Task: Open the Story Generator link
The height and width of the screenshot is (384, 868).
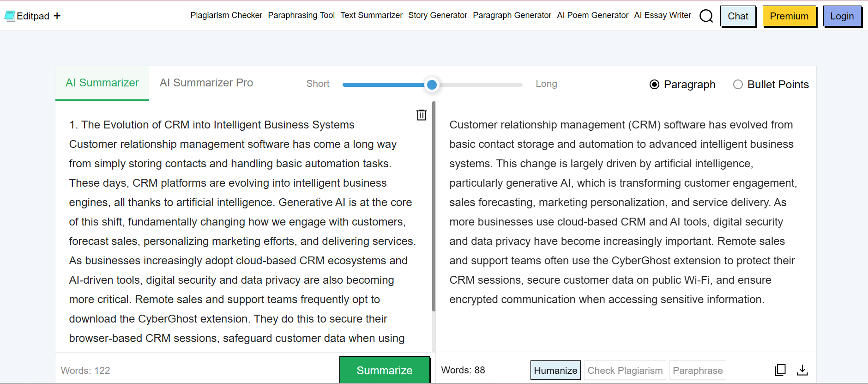Action: tap(437, 15)
